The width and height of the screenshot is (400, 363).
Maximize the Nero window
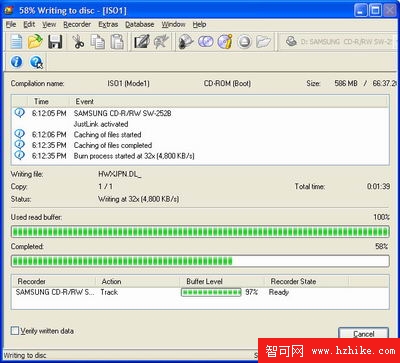coord(375,10)
